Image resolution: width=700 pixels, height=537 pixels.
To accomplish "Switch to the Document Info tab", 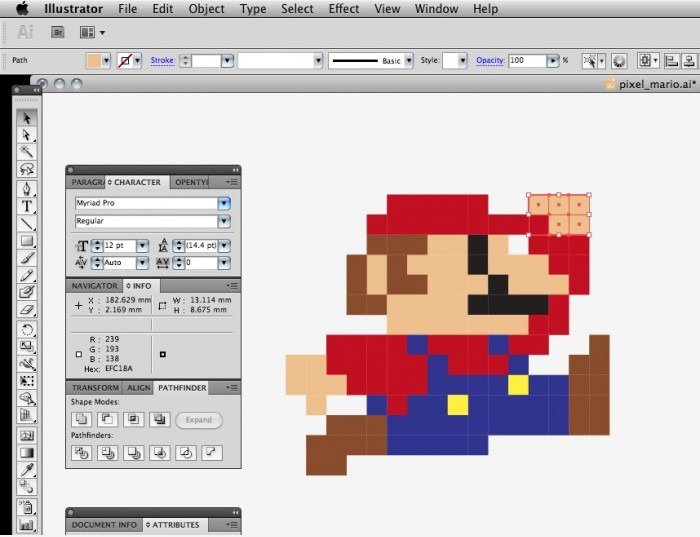I will [104, 525].
